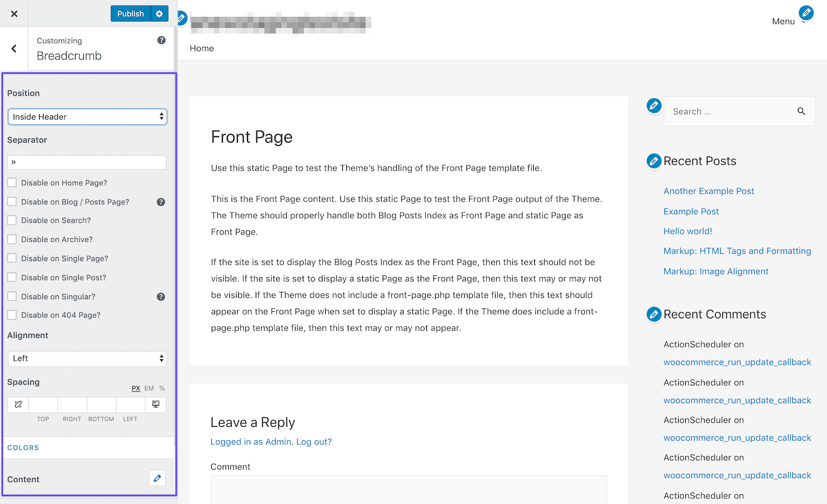Expand the Colors section
The height and width of the screenshot is (504, 827).
[23, 447]
